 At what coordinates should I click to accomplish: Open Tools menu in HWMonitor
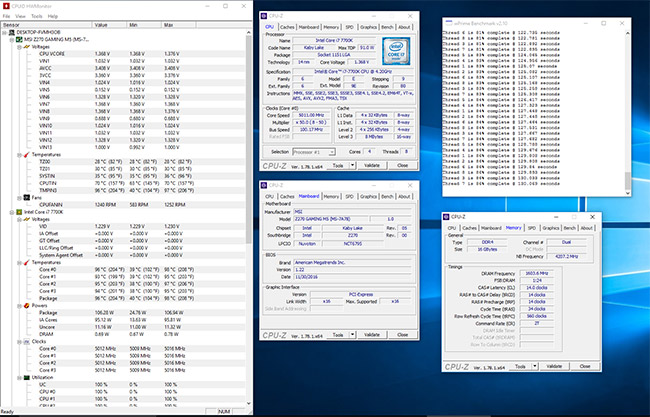click(x=36, y=16)
